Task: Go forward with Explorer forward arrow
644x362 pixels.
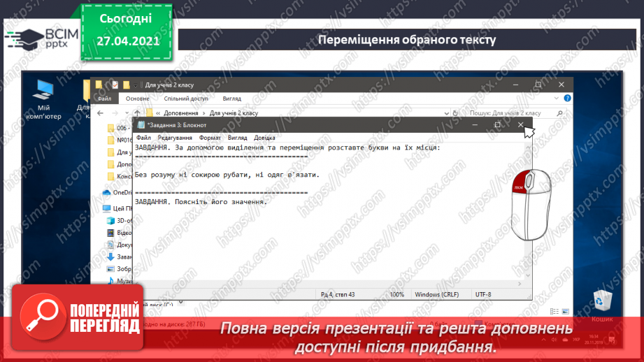Action: click(x=115, y=113)
